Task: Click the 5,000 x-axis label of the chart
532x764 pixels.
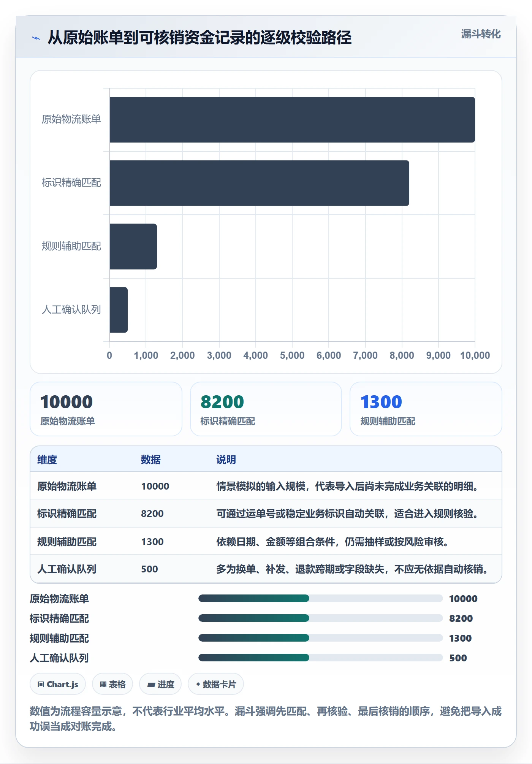Action: point(292,355)
